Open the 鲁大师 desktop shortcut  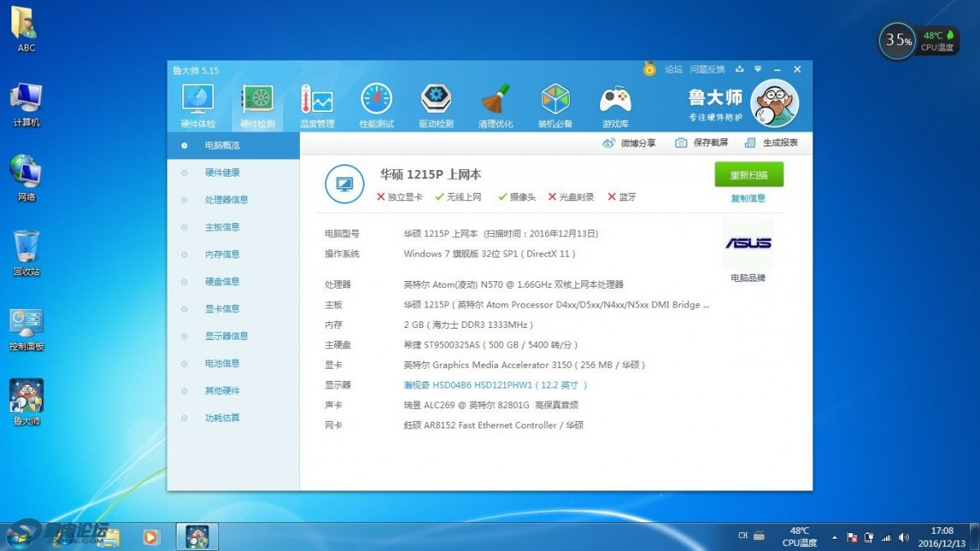coord(25,403)
